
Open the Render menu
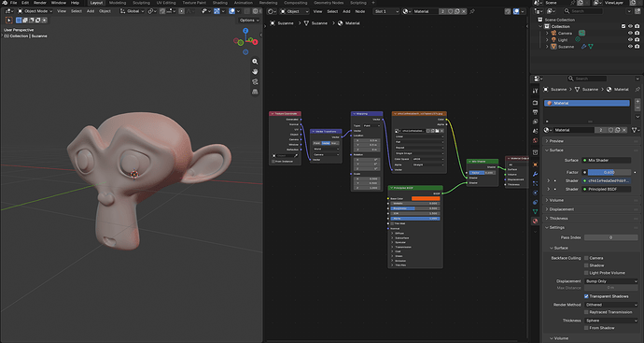(x=40, y=3)
